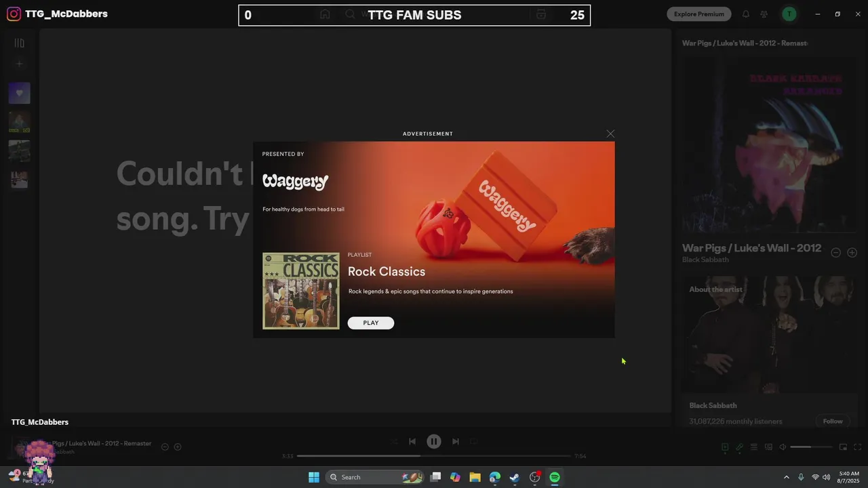Open the OBS Studio taskbar icon
This screenshot has height=488, width=868.
click(x=535, y=477)
